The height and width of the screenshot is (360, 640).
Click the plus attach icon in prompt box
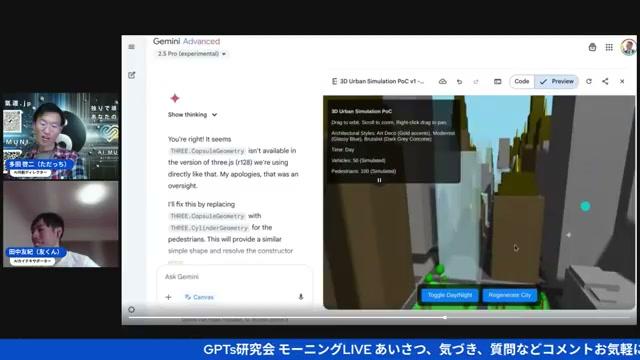[168, 297]
